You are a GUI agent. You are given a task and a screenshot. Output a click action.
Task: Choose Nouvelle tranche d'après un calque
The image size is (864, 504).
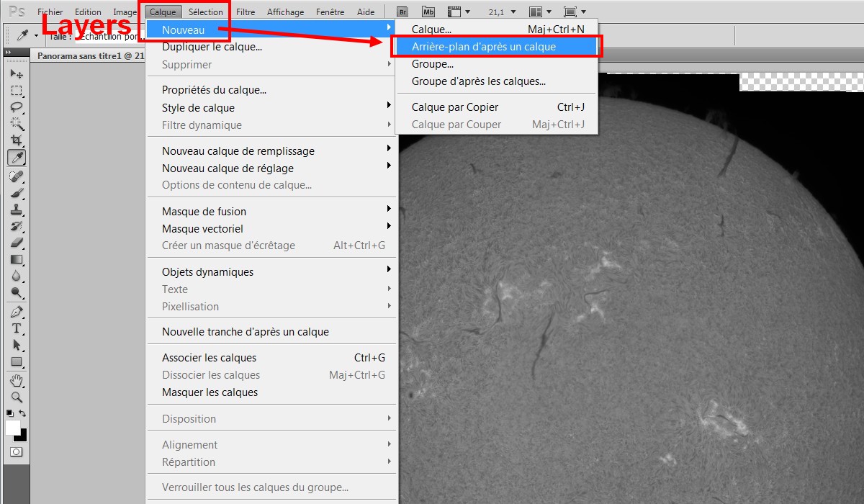(271, 332)
